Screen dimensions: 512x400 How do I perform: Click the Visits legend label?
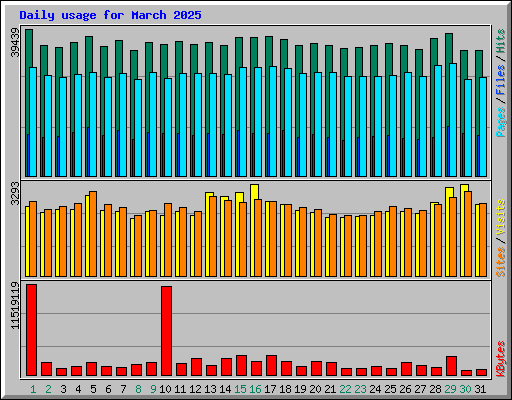[500, 218]
